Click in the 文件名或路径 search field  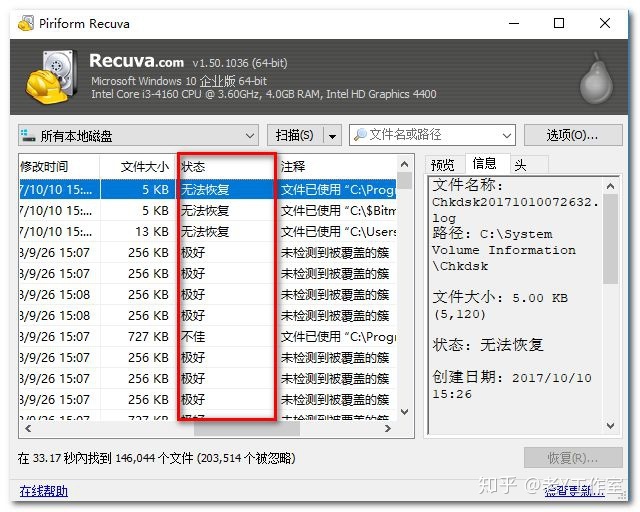(x=433, y=135)
